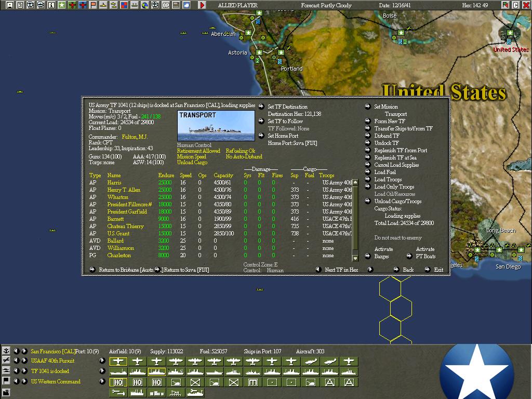Click Exit in TF dialog

pos(438,270)
